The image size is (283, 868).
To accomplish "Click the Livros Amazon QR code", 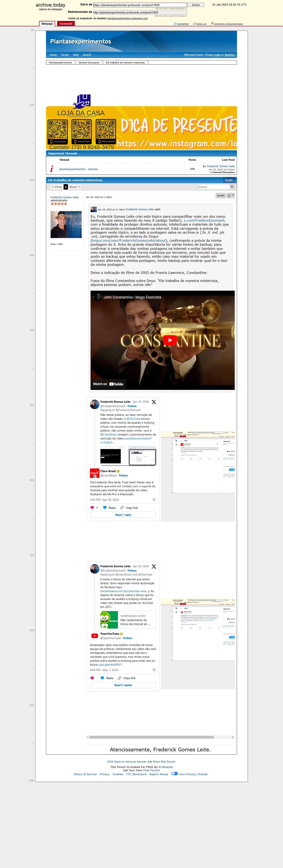I will coord(106,131).
